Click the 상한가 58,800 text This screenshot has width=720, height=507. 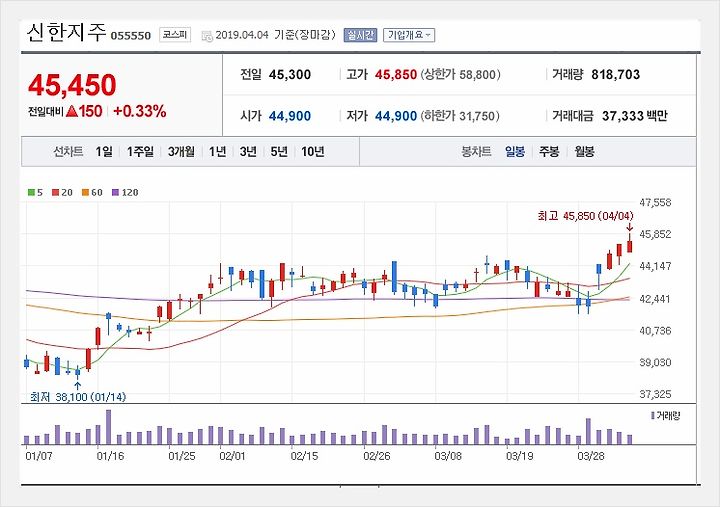pyautogui.click(x=461, y=74)
